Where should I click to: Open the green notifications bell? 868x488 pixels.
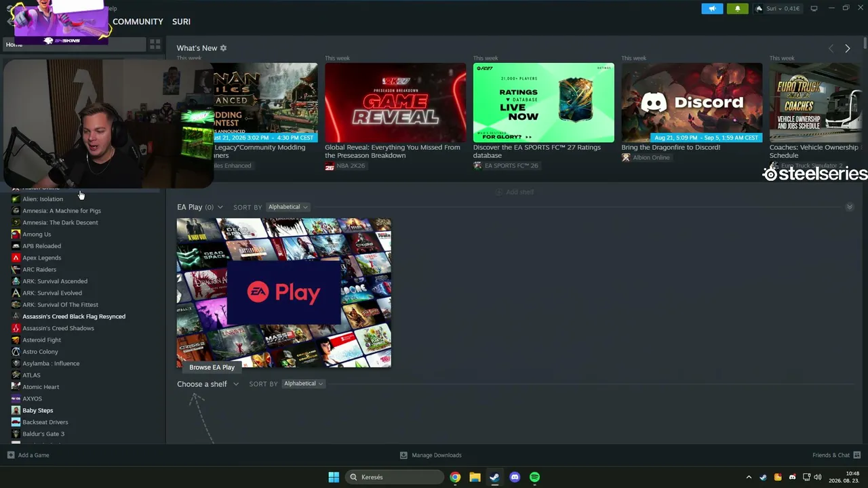pyautogui.click(x=738, y=9)
